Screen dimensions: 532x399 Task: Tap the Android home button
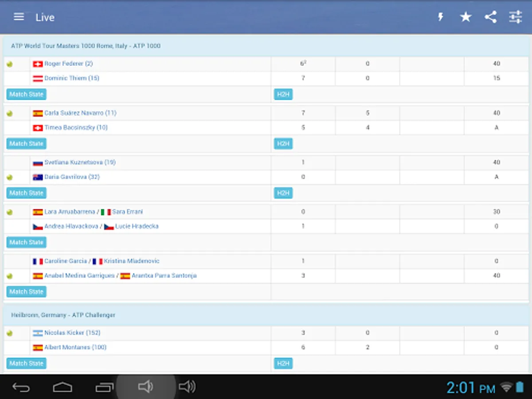pyautogui.click(x=63, y=387)
